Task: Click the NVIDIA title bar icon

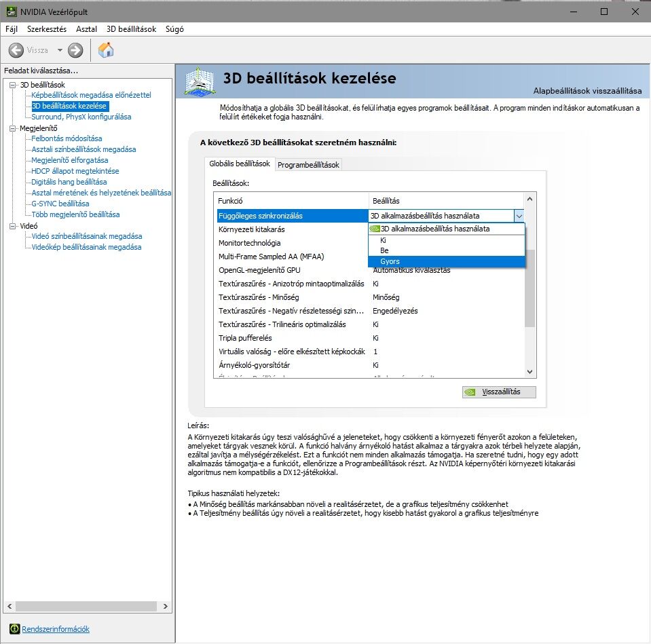Action: click(x=12, y=12)
